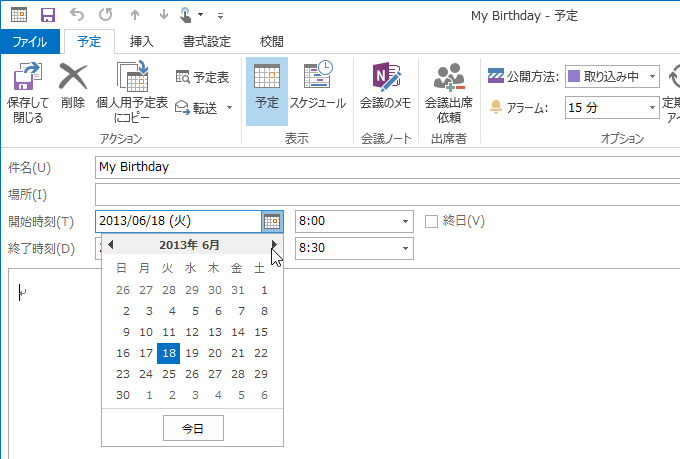
Task: Open the reminder 15 minutes dropdown
Action: 650,106
